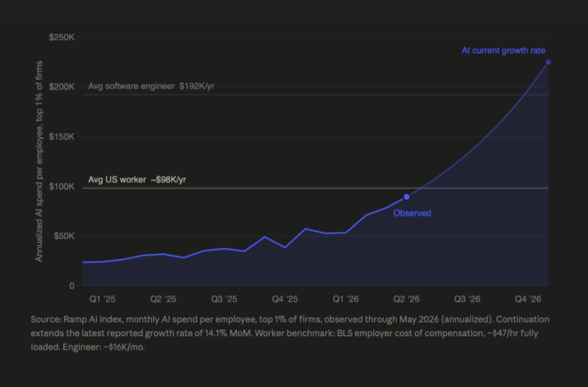This screenshot has width=588, height=387.
Task: Click the Q2 '25 x-axis label
Action: click(x=163, y=299)
